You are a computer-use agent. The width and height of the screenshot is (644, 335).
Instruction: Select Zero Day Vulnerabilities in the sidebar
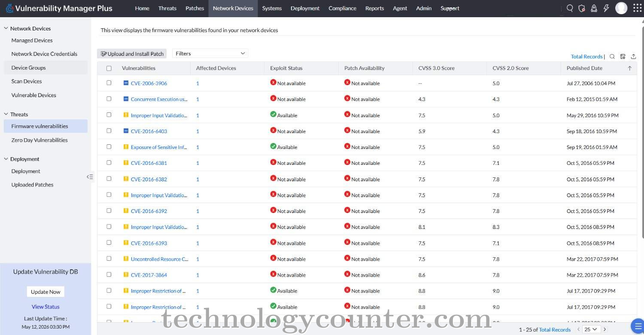pos(39,140)
